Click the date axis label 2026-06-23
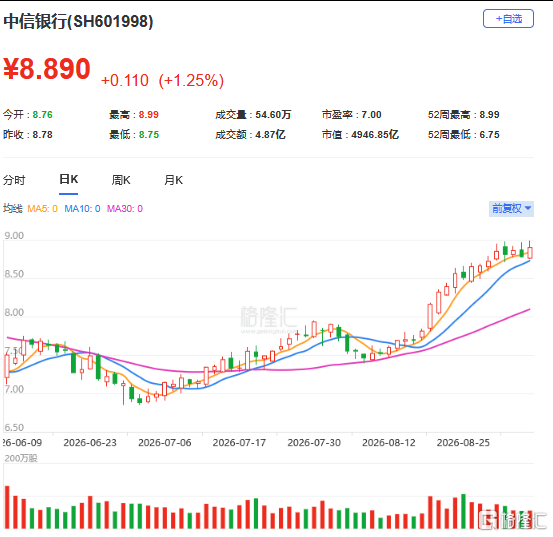 coord(90,443)
